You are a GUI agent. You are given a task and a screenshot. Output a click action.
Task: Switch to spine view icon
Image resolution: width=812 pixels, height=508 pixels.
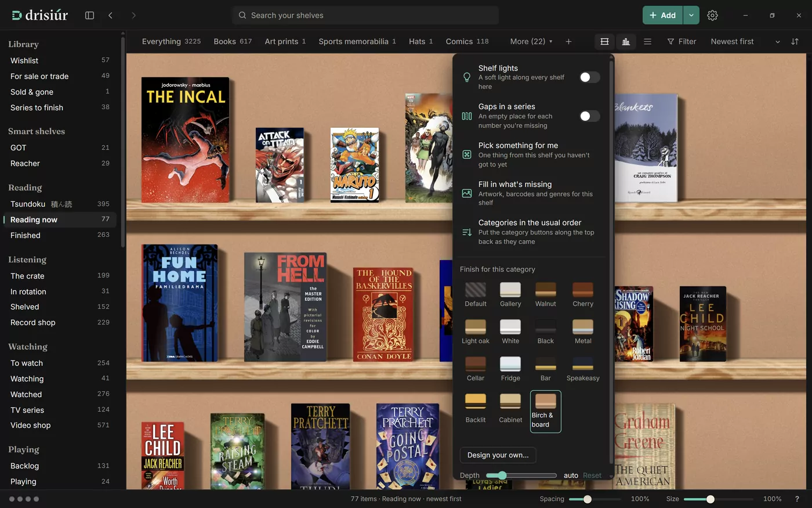(626, 41)
